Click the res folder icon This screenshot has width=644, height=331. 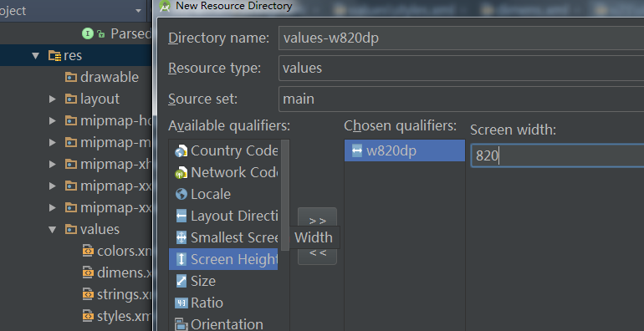point(54,55)
